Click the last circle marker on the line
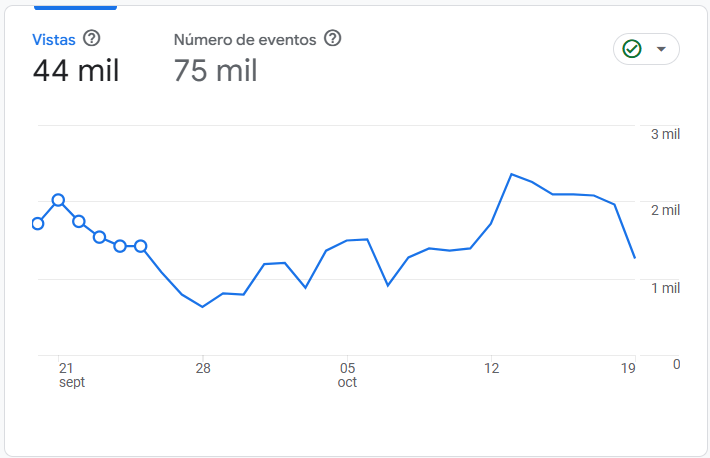This screenshot has width=710, height=458. 141,246
